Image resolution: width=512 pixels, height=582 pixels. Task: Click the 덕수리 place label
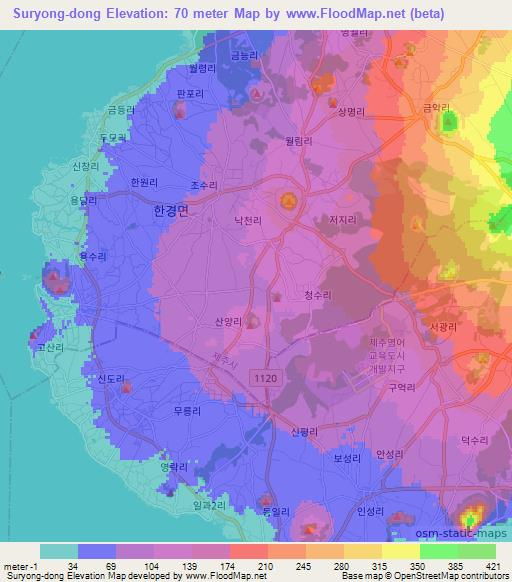tap(475, 441)
